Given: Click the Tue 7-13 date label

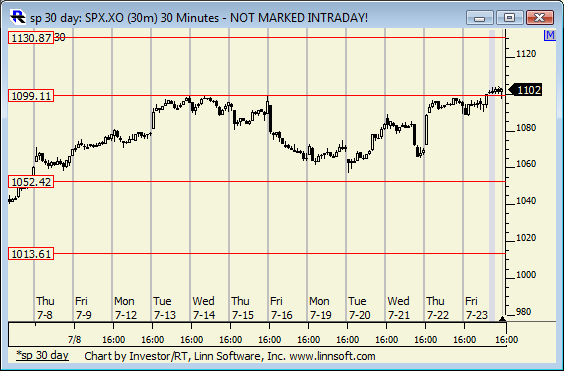Looking at the screenshot, I should coord(164,308).
